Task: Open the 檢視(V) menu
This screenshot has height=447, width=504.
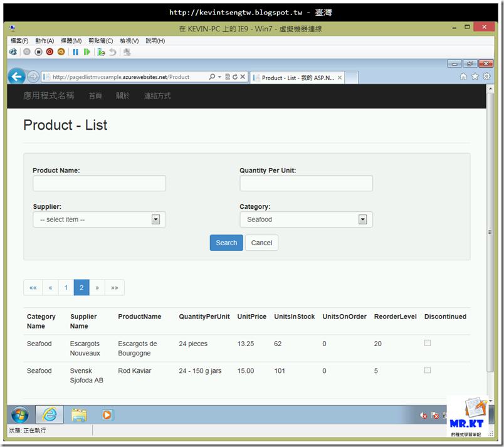Action: (x=129, y=41)
